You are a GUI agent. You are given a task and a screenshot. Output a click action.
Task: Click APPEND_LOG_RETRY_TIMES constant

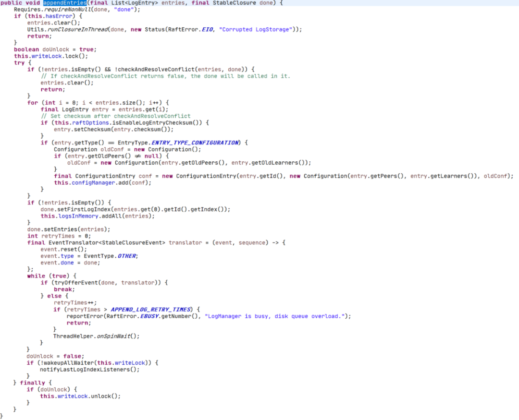150,310
